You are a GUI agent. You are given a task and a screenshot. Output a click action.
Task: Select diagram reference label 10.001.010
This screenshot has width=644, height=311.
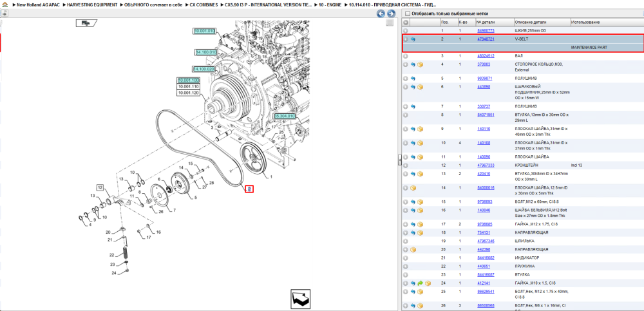pyautogui.click(x=205, y=31)
